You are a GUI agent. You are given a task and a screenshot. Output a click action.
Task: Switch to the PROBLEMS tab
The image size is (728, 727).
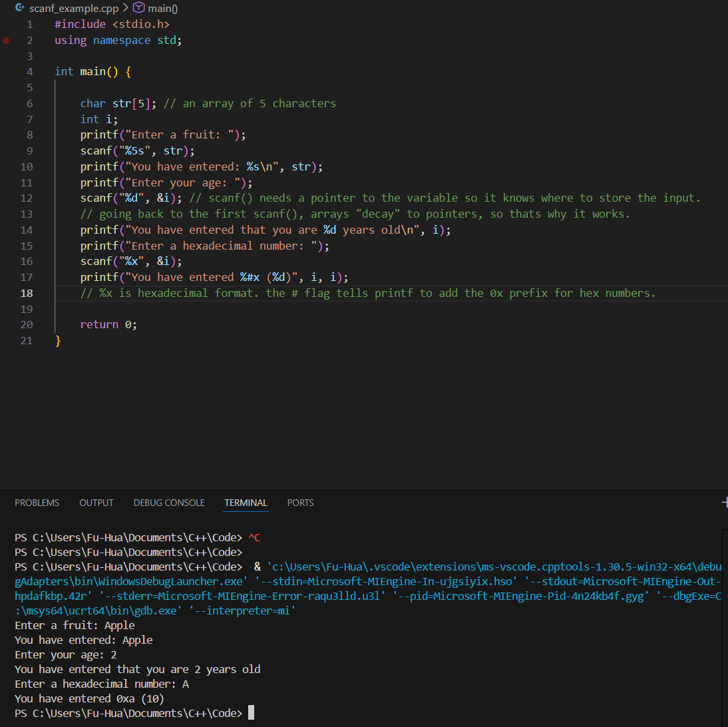[x=37, y=503]
